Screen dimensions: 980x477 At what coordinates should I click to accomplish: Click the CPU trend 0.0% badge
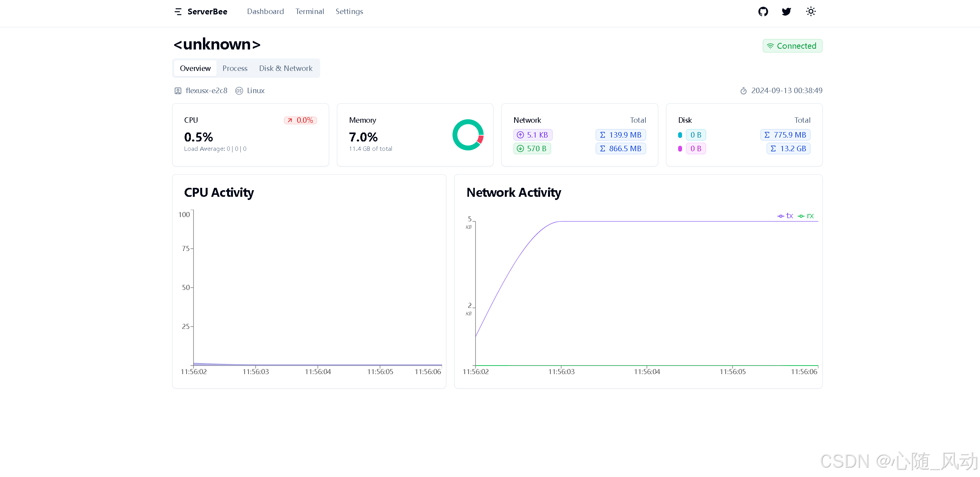pos(300,120)
